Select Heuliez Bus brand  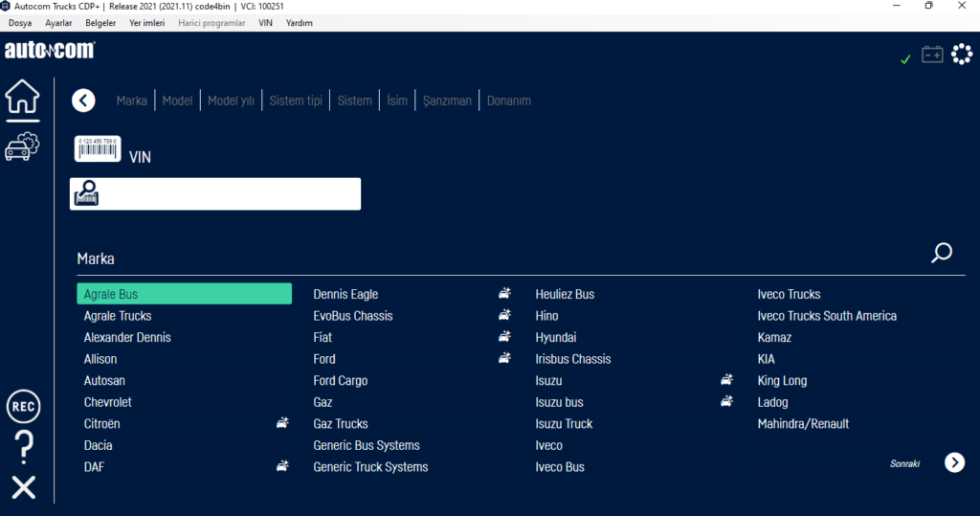click(565, 294)
